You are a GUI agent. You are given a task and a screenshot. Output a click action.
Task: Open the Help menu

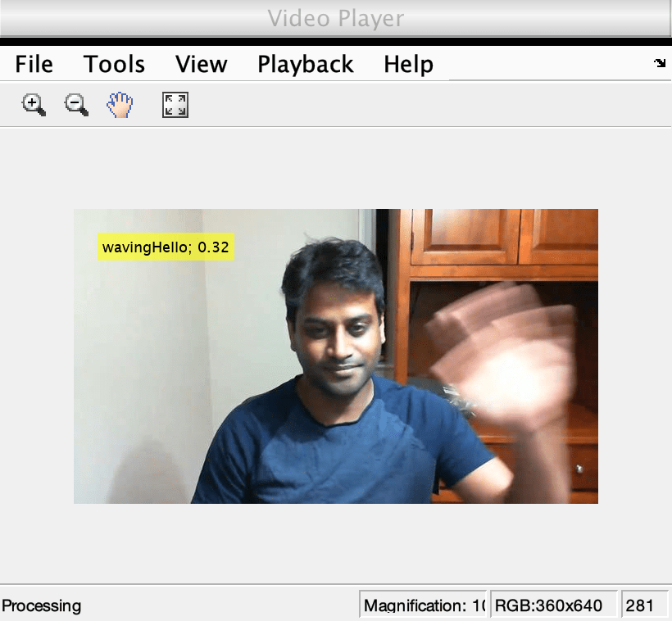[408, 64]
